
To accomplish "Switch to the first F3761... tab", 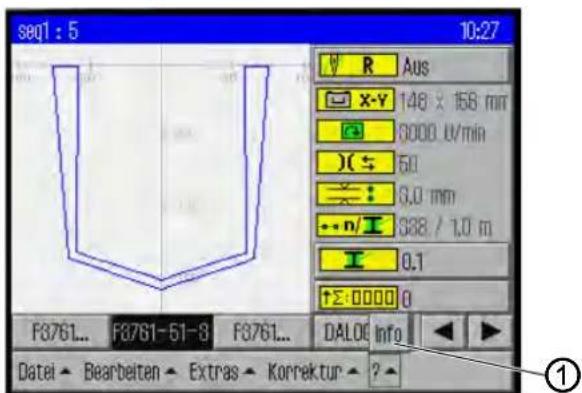I will [61, 332].
